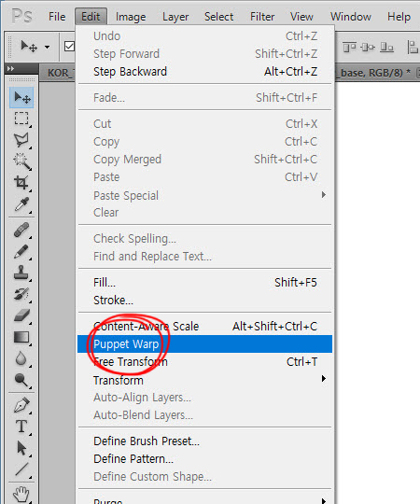Select the History Brush tool

coord(21,294)
